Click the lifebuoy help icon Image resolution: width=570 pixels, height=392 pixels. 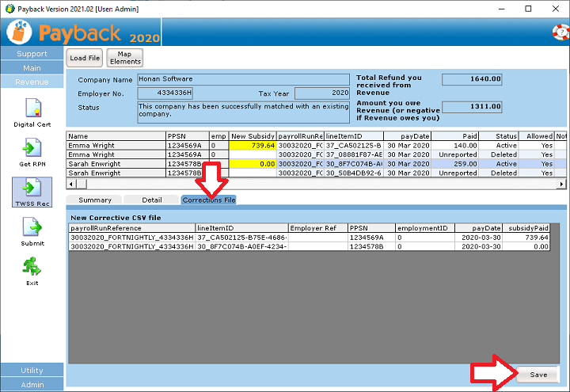pyautogui.click(x=560, y=32)
